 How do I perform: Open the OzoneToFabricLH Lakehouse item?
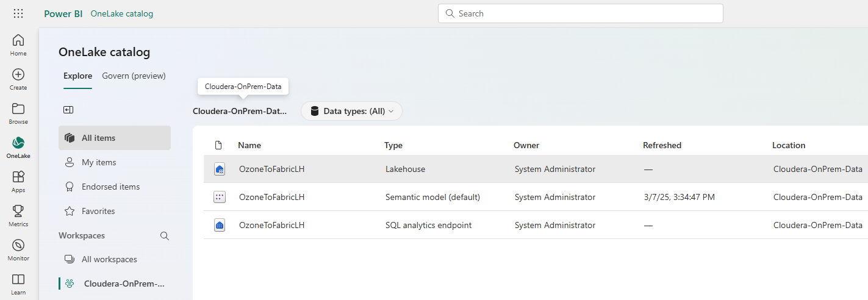coord(271,169)
